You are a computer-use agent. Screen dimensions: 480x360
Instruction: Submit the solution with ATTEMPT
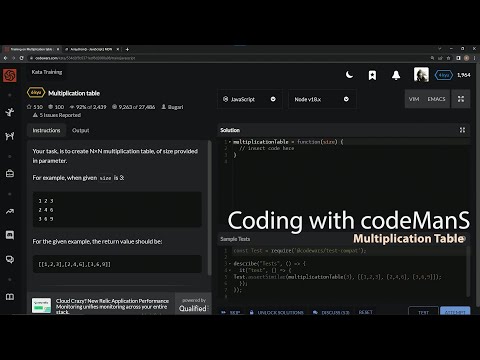tap(455, 311)
